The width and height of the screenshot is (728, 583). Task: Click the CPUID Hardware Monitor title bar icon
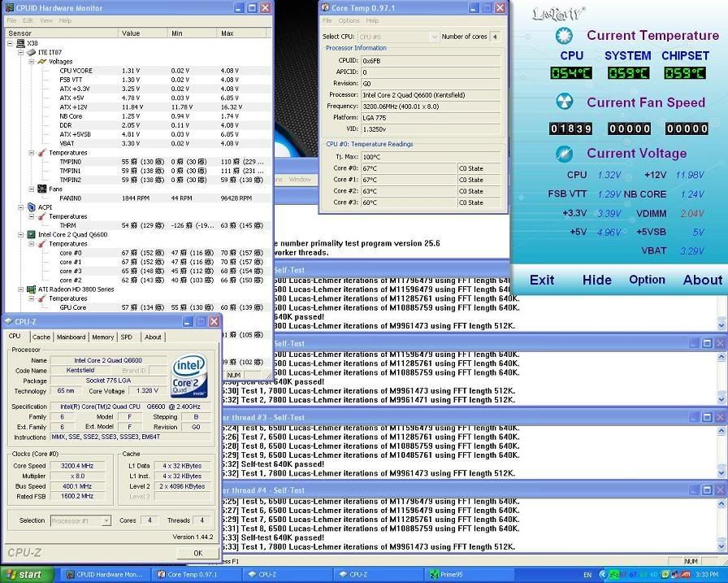(x=9, y=8)
